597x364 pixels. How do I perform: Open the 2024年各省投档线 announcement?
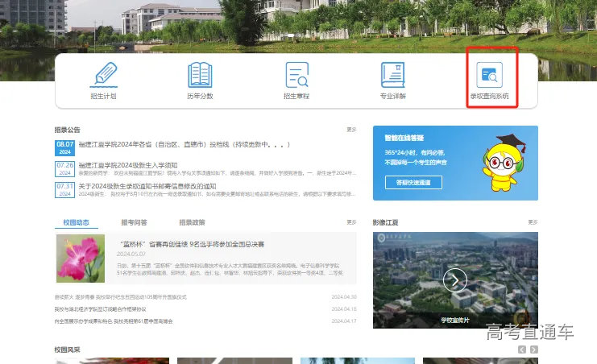(x=184, y=145)
